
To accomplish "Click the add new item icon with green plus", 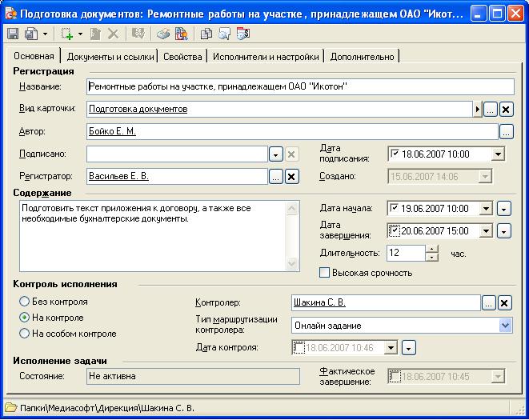I will click(67, 34).
